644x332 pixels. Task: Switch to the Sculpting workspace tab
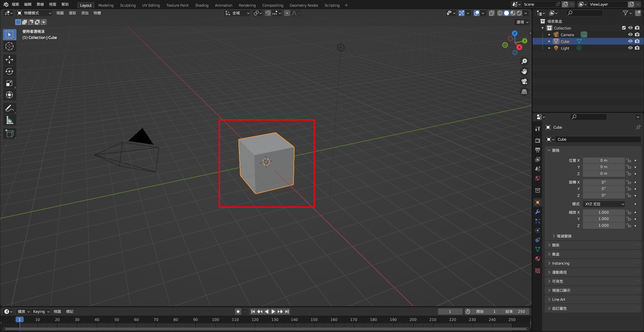[x=128, y=5]
